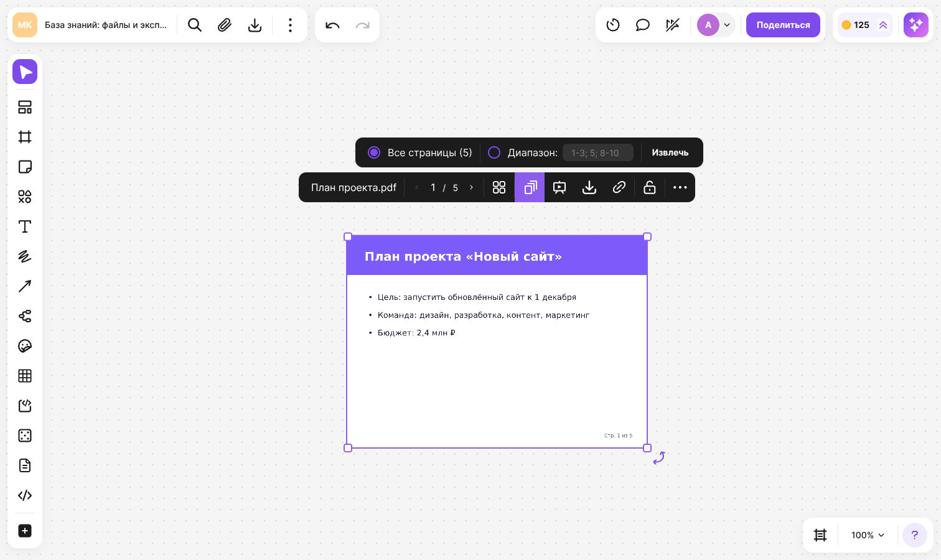This screenshot has height=560, width=941.
Task: Open more options for the PDF
Action: (x=680, y=187)
